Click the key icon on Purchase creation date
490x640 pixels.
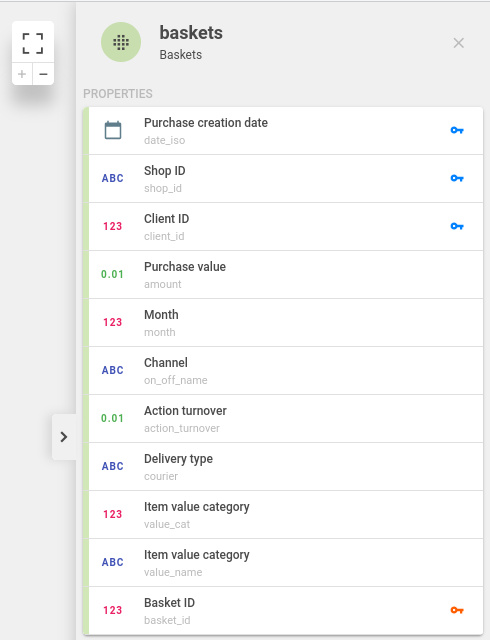coord(457,130)
